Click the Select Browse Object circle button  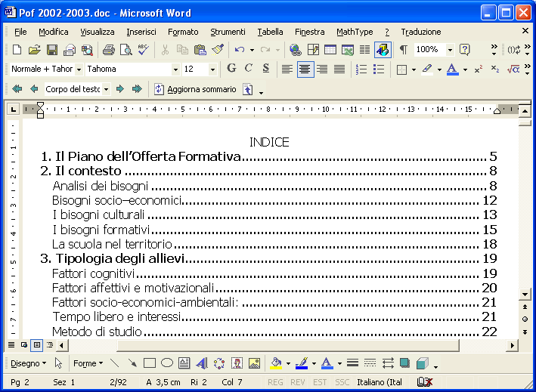525,319
